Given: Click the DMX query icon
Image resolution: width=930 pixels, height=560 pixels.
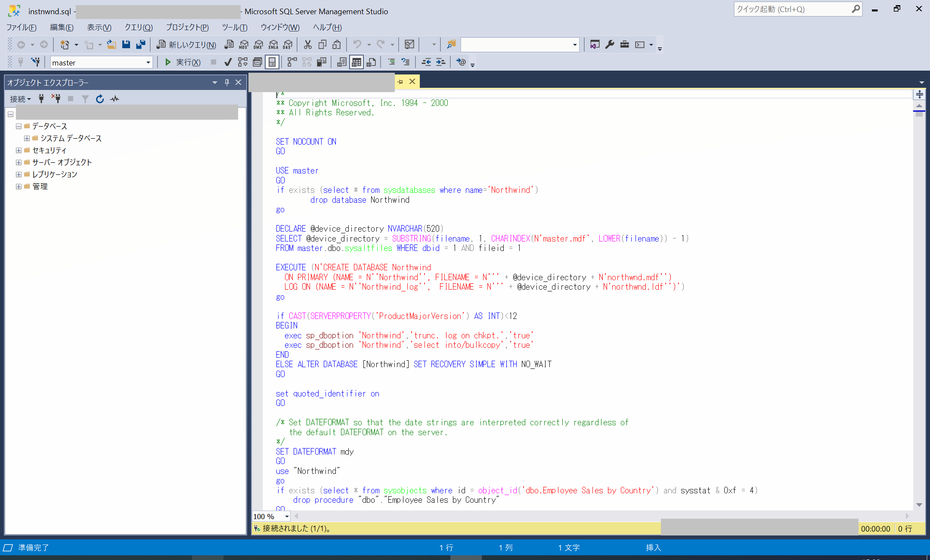Looking at the screenshot, I should pos(258,44).
